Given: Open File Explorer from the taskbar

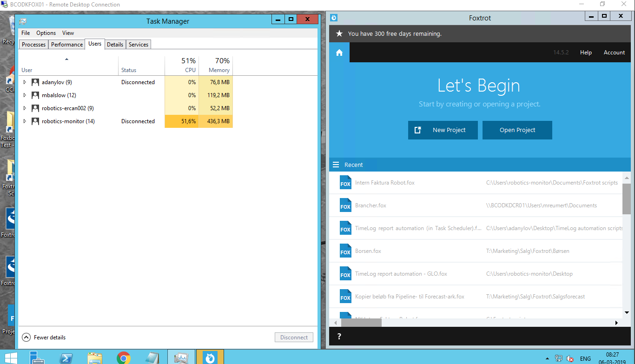Looking at the screenshot, I should 95,357.
